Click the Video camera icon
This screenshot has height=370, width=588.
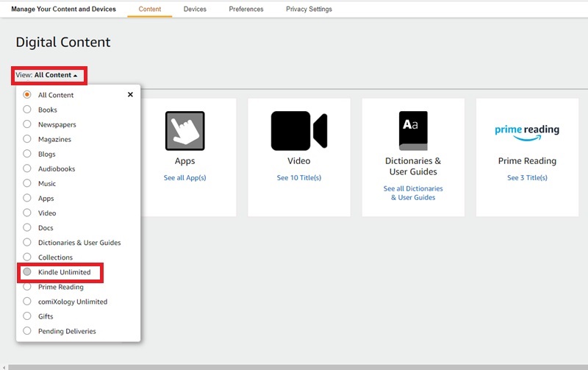[x=298, y=131]
